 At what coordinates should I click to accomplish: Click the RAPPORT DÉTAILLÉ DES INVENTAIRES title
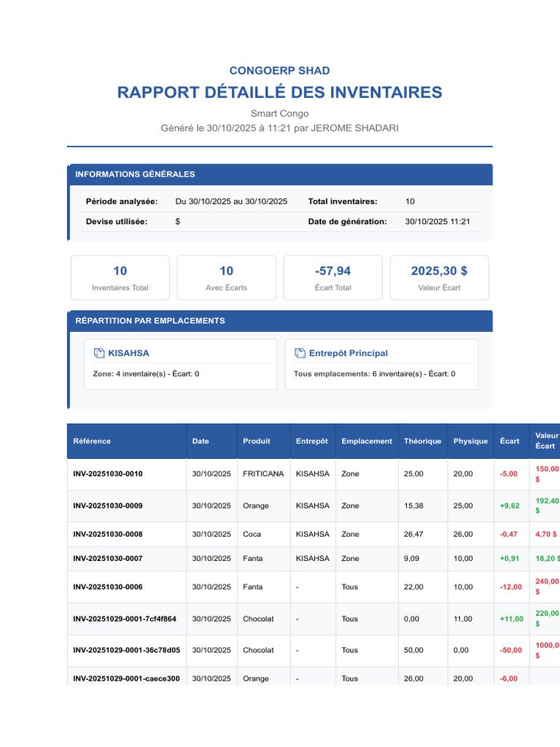click(x=280, y=92)
